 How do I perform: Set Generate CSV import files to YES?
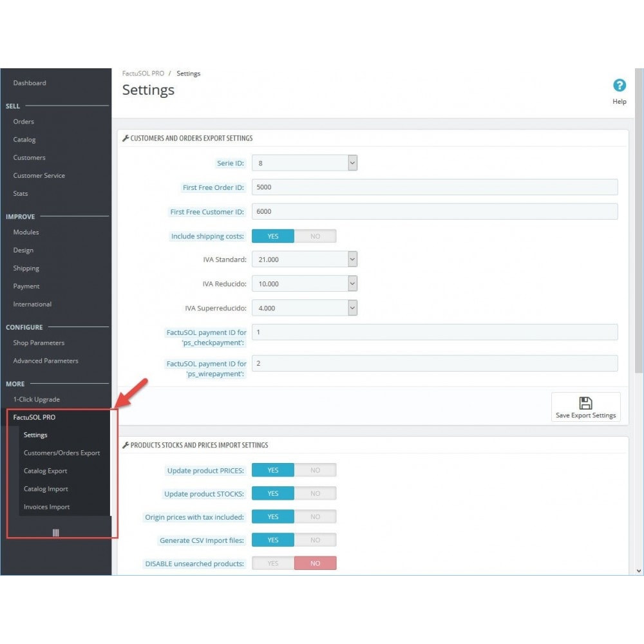[272, 540]
